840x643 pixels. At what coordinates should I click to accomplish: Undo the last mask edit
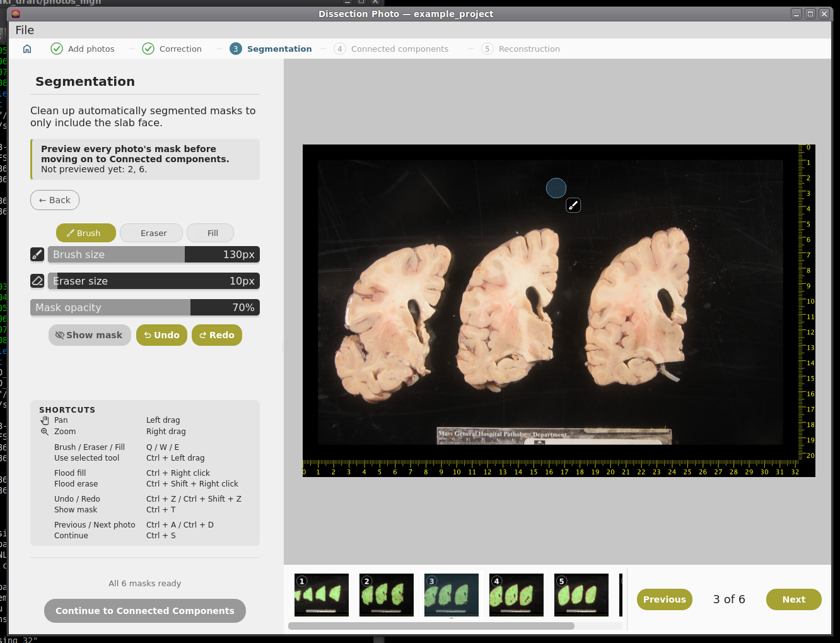(161, 335)
